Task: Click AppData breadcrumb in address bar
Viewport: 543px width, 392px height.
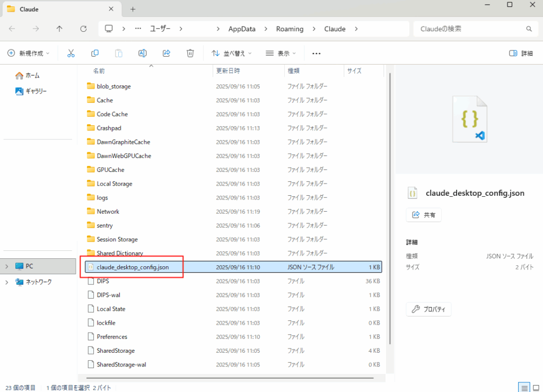Action: (242, 29)
